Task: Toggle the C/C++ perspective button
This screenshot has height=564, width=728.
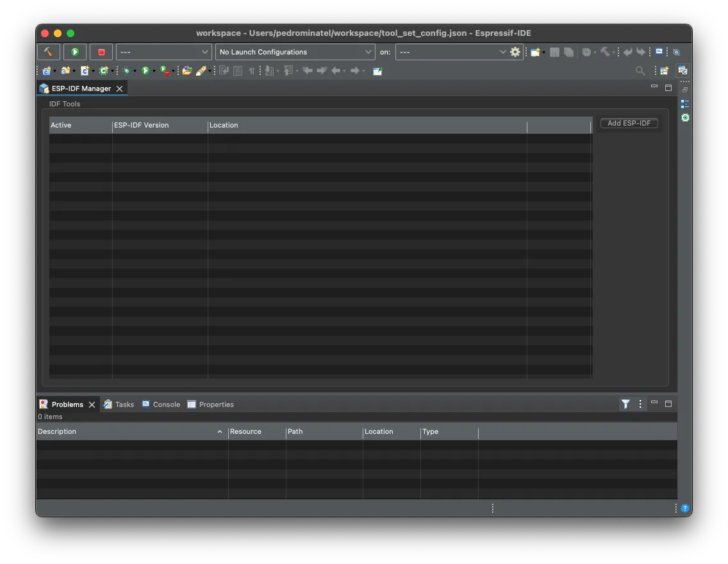Action: pos(682,71)
